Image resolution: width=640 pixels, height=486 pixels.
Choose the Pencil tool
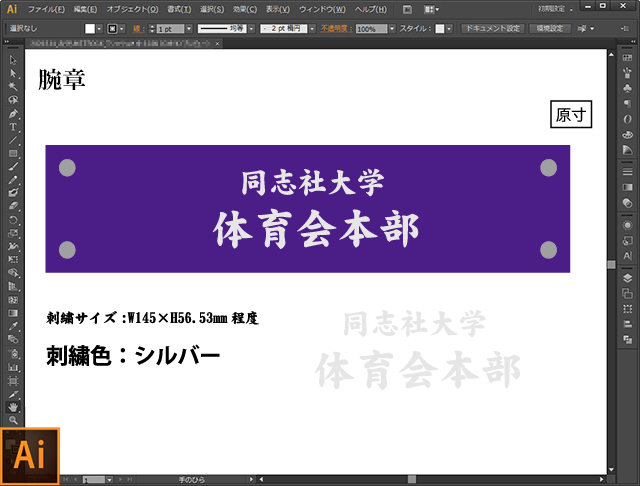point(13,180)
